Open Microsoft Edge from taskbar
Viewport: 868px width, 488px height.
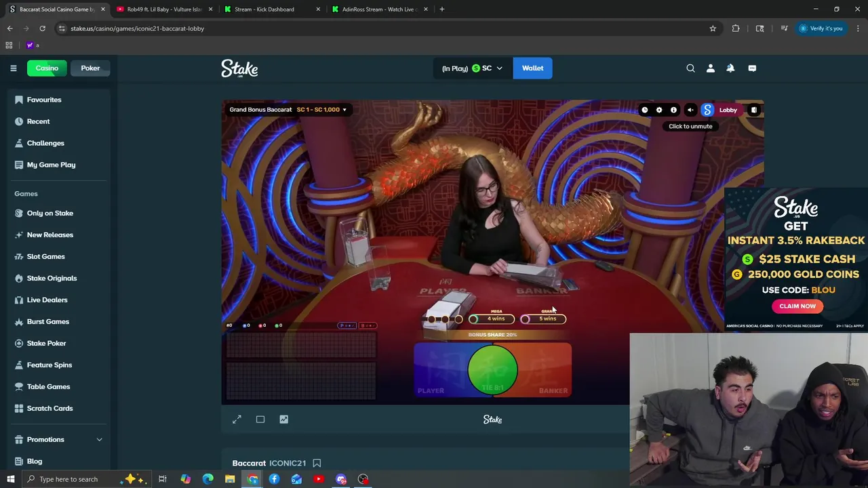pyautogui.click(x=208, y=479)
